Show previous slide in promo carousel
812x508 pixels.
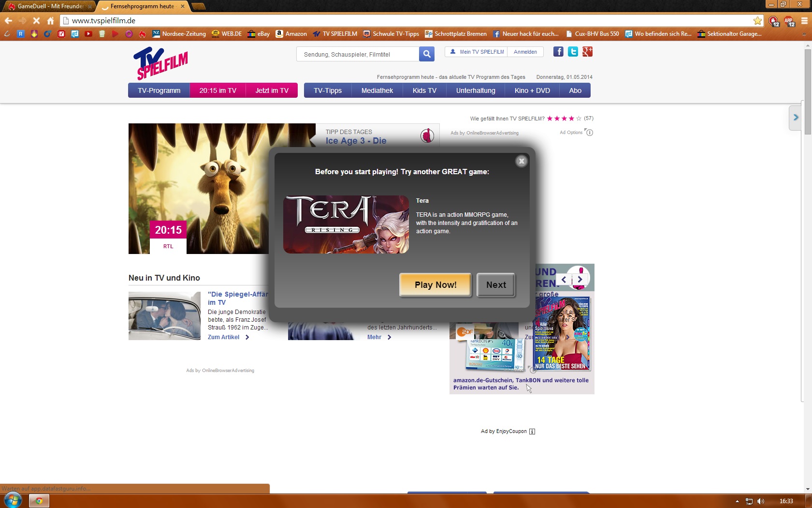(564, 279)
